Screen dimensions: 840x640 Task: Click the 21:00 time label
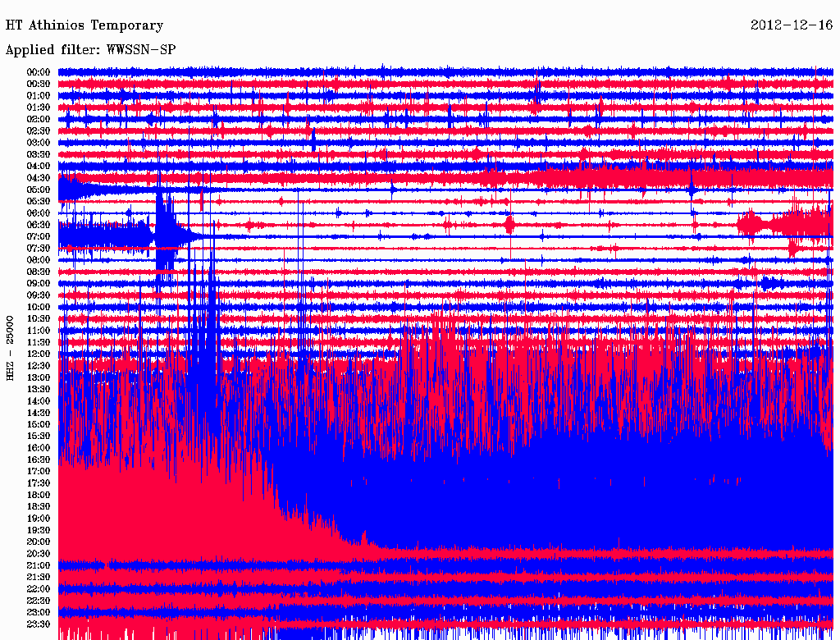[39, 565]
